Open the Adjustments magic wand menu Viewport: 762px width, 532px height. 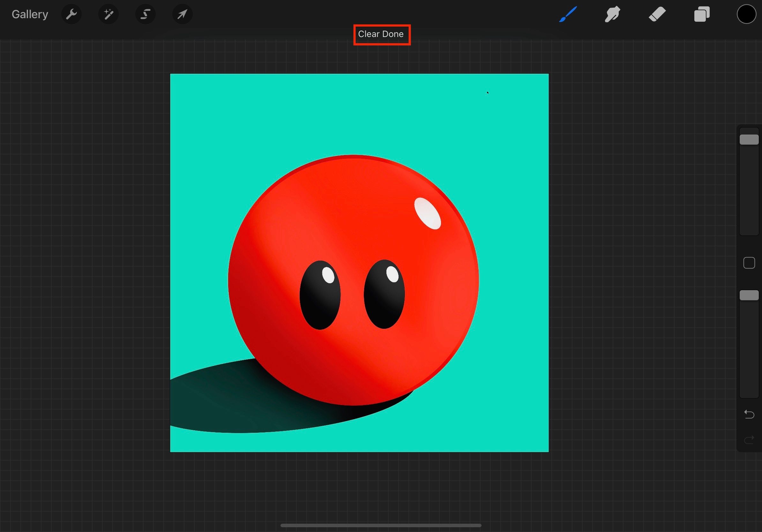[108, 14]
